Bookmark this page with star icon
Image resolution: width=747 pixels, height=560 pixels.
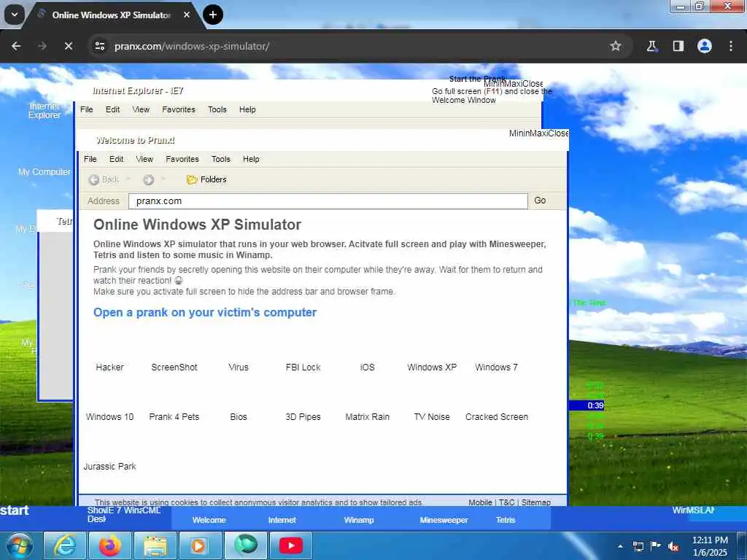click(x=616, y=46)
